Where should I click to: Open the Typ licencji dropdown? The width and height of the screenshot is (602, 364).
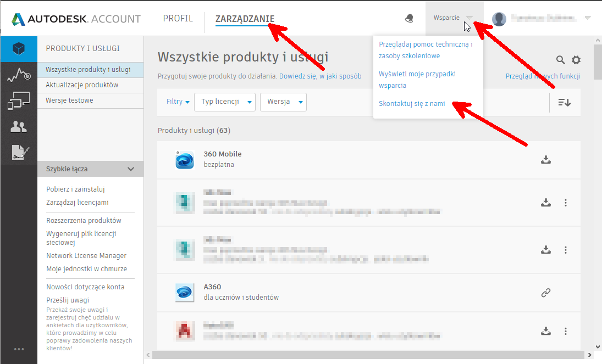point(225,102)
